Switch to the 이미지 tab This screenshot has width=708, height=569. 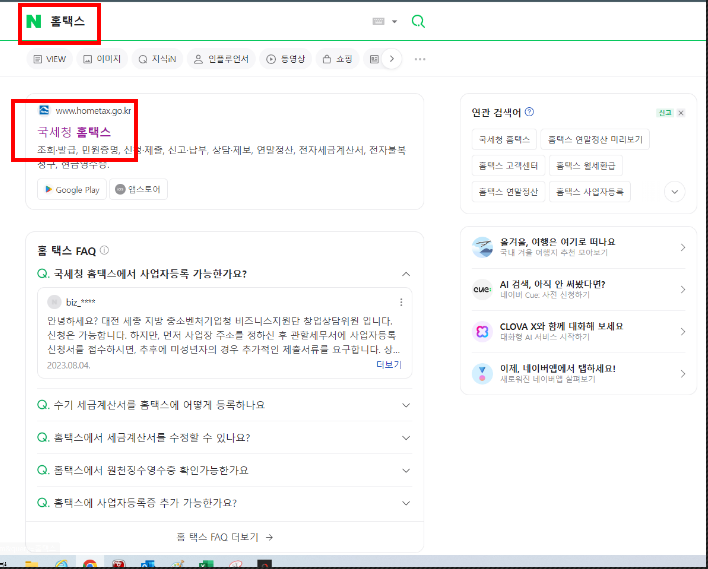coord(102,59)
